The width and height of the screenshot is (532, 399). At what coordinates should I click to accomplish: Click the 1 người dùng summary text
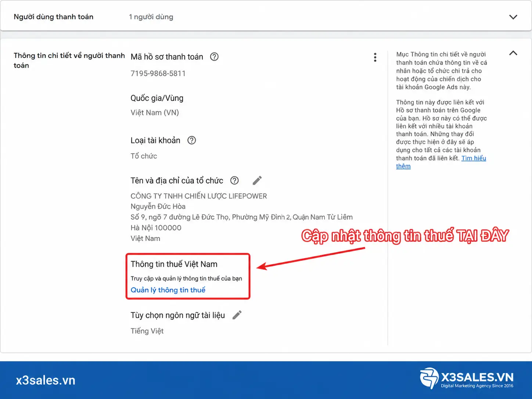click(x=151, y=17)
